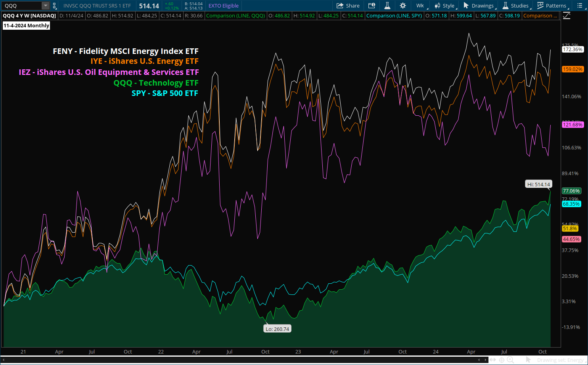Click the magenta 121.68% price bubble
The width and height of the screenshot is (588, 365).
[x=573, y=124]
